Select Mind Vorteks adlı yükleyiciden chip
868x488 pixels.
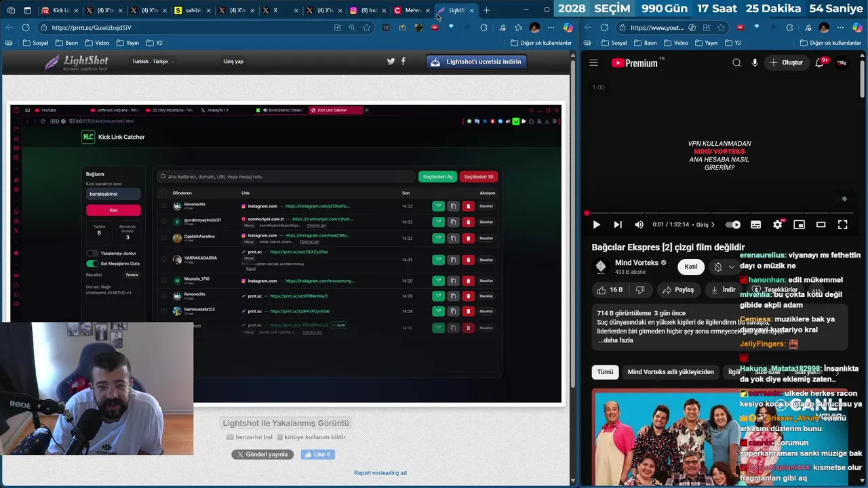(x=670, y=372)
